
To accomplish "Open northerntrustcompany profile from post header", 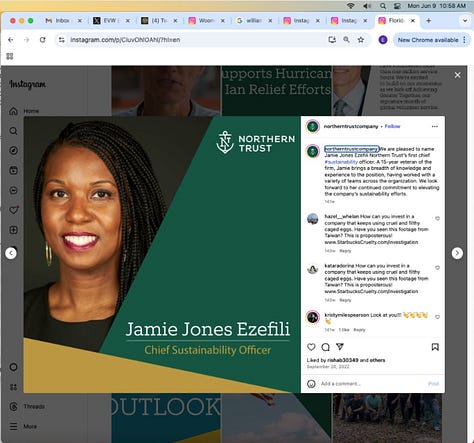I will point(351,126).
